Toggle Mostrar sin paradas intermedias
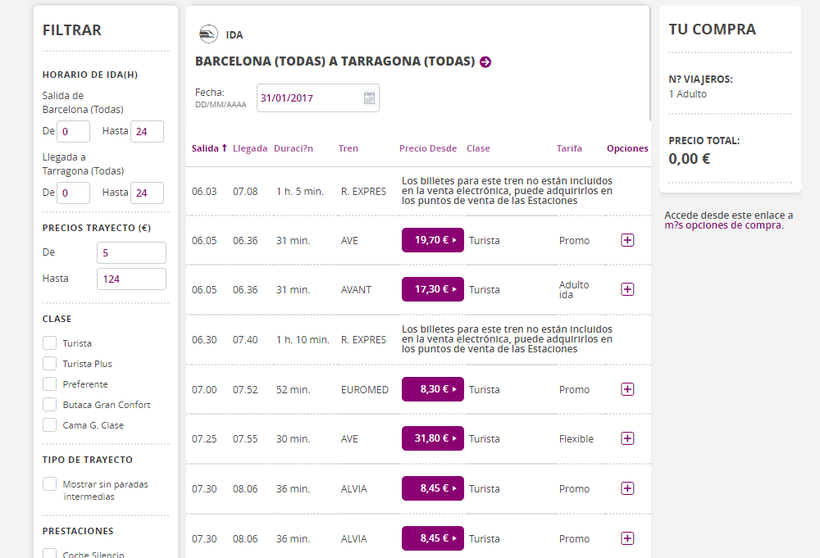The width and height of the screenshot is (820, 558). [x=50, y=484]
